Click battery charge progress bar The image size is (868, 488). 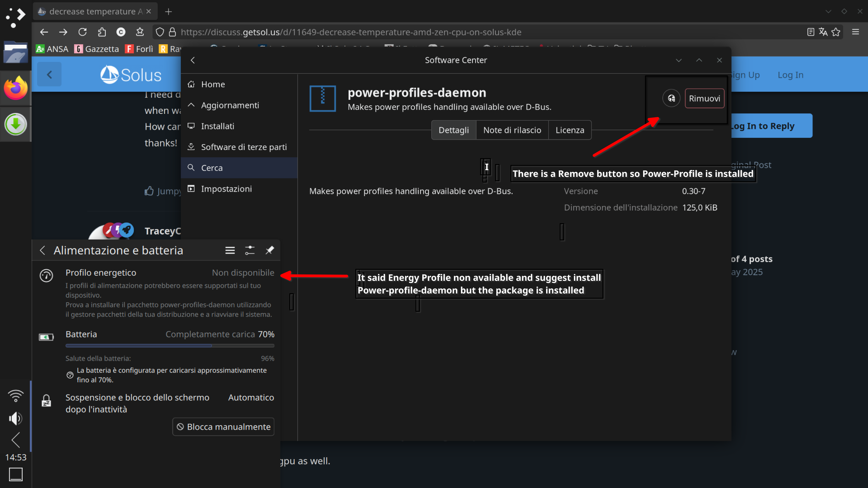point(170,345)
